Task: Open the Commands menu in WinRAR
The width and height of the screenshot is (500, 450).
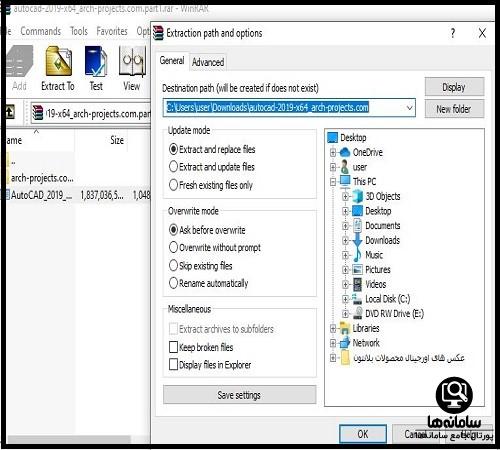Action: point(41,31)
